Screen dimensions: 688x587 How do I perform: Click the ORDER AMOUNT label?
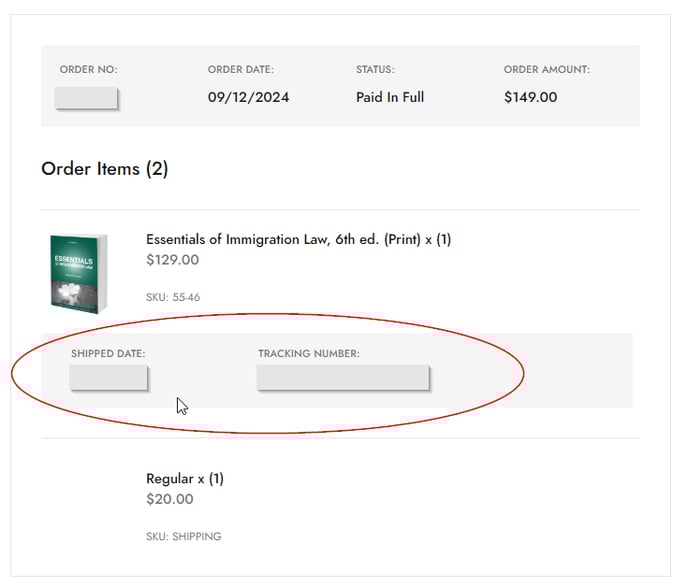[x=546, y=70]
